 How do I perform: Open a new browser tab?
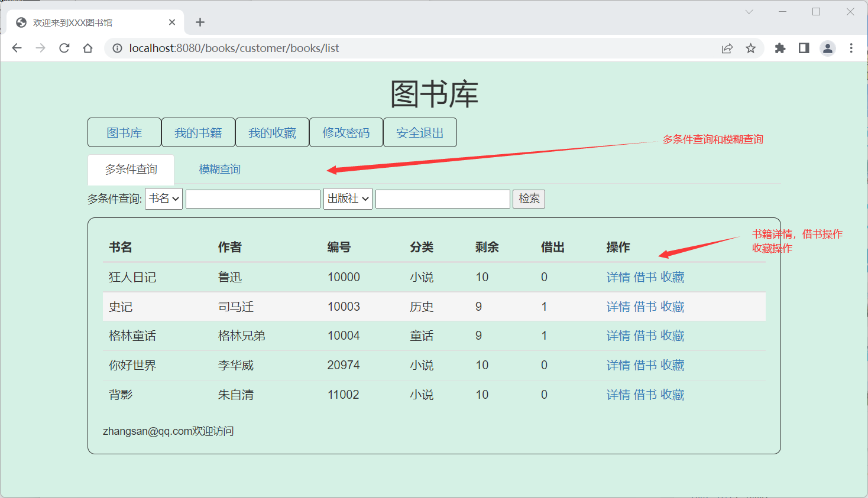200,22
